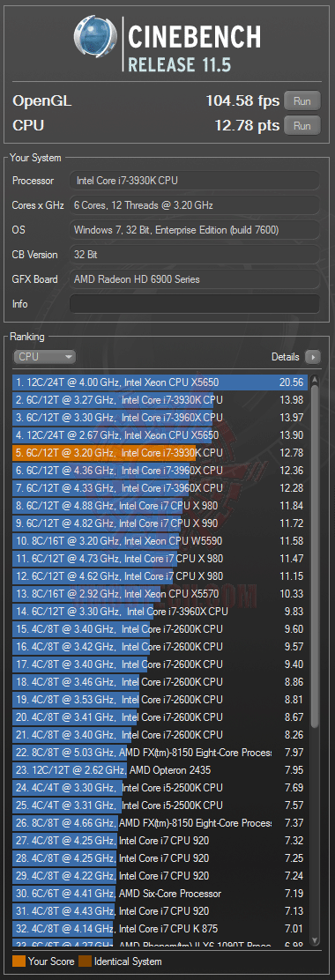This screenshot has height=980, width=335.
Task: Select rank 20 i7-2600K at 3.41 GHz
Action: tap(160, 716)
